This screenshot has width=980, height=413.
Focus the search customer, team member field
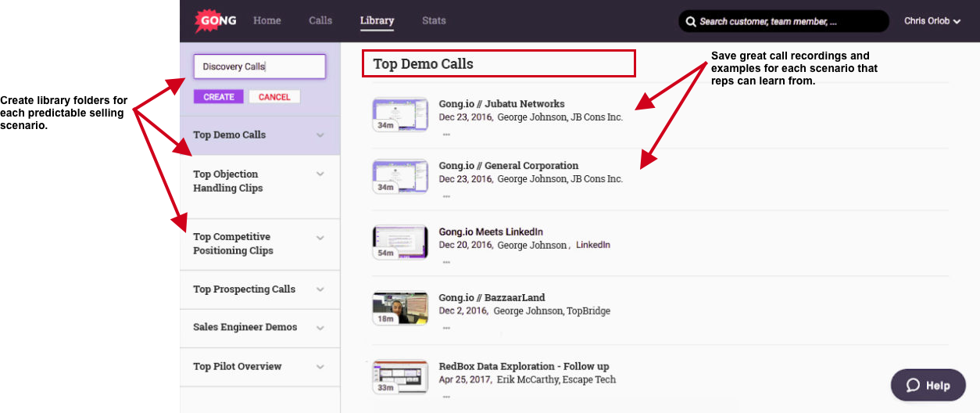tap(784, 21)
